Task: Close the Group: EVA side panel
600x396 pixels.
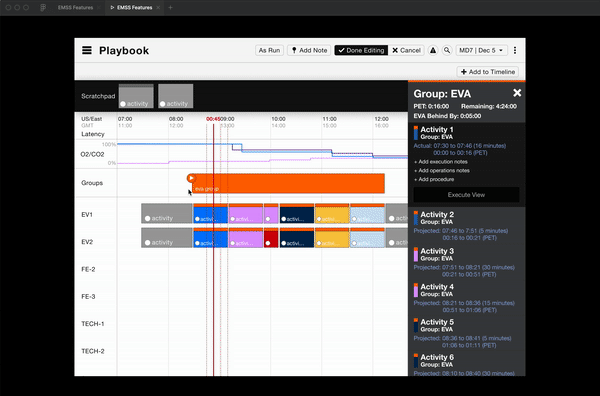Action: (517, 93)
